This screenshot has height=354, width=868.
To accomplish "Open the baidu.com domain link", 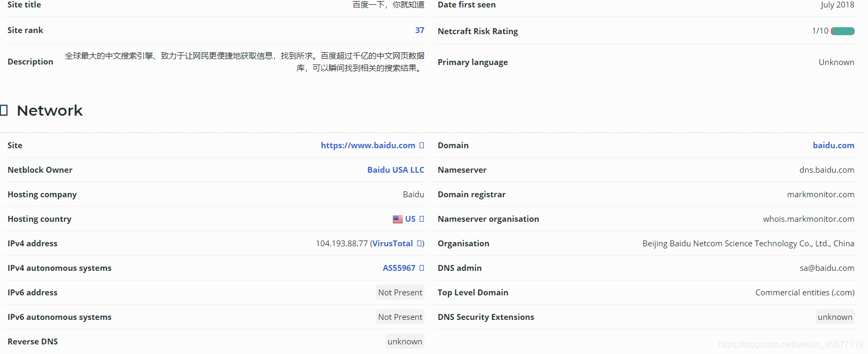I will click(833, 146).
